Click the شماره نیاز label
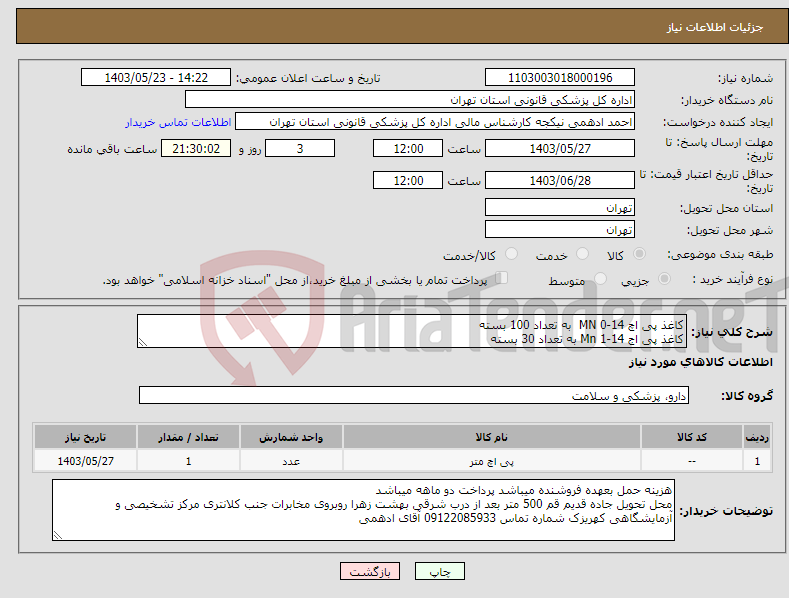The image size is (789, 598). (745, 78)
